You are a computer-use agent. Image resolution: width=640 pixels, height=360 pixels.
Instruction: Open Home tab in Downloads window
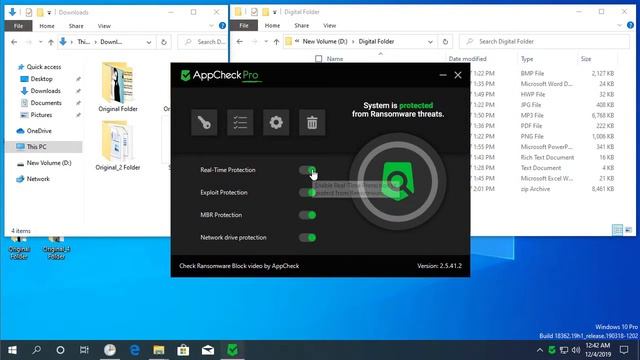click(x=47, y=26)
